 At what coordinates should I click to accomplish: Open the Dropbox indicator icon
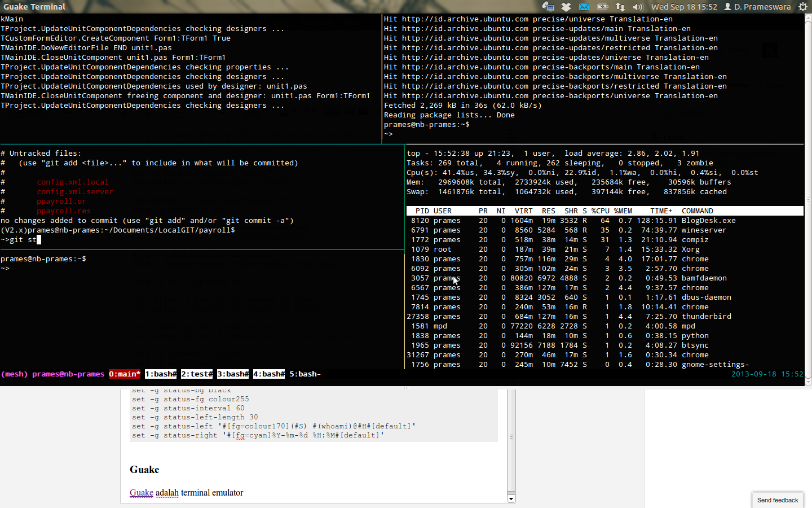point(566,7)
